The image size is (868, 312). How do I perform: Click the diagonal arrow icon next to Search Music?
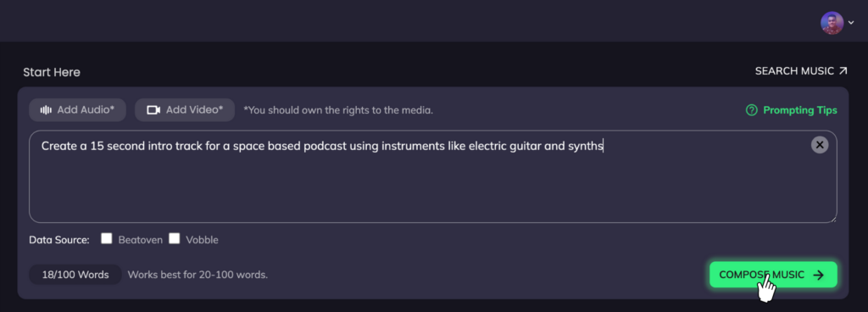843,71
